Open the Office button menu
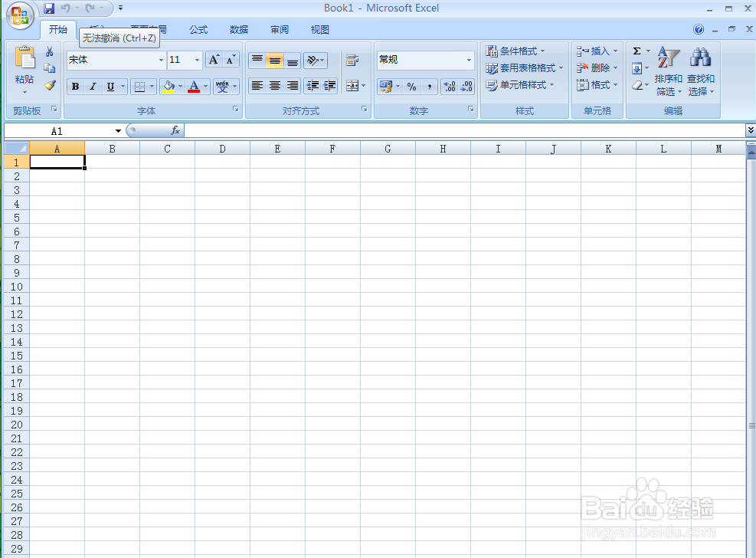 coord(20,15)
